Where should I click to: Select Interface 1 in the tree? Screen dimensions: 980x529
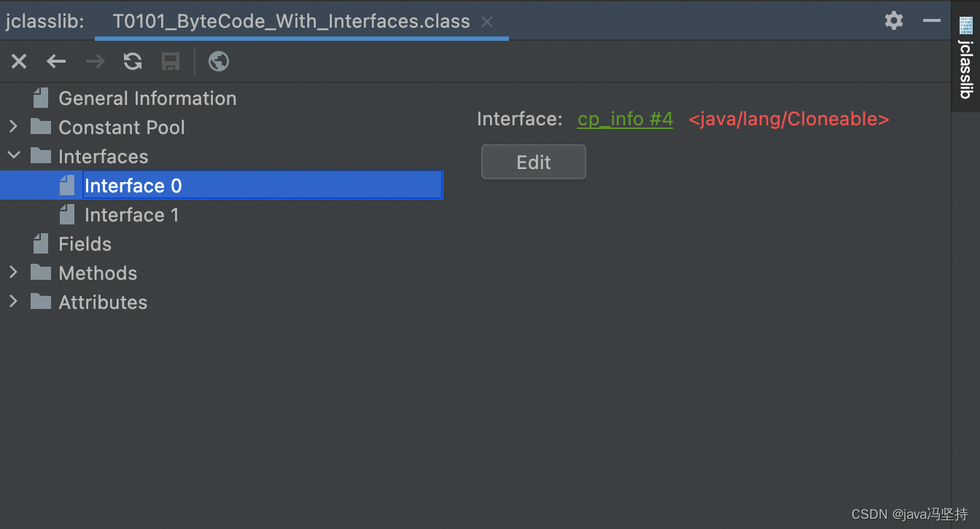pyautogui.click(x=131, y=215)
